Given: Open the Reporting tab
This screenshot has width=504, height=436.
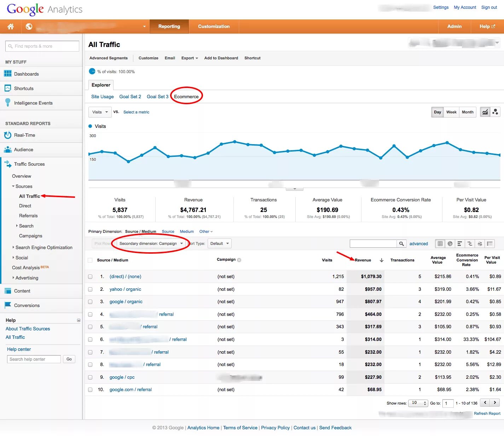Looking at the screenshot, I should (169, 26).
